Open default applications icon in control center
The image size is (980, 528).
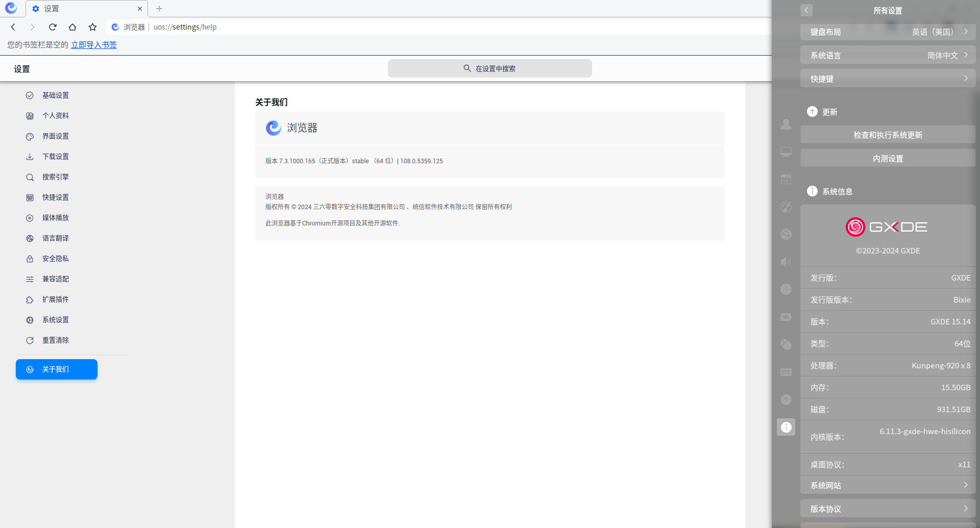coord(786,180)
